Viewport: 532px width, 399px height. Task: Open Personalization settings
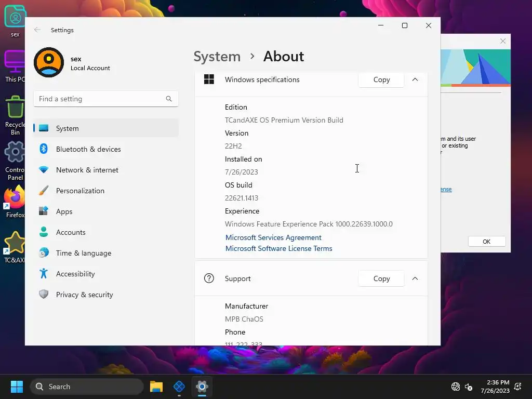coord(106,191)
